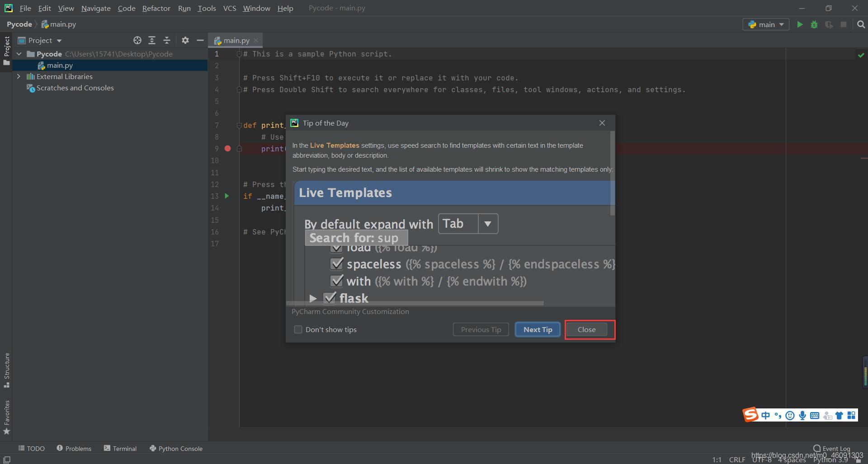Click the Close button in tip dialog
Image resolution: width=868 pixels, height=464 pixels.
[x=586, y=329]
